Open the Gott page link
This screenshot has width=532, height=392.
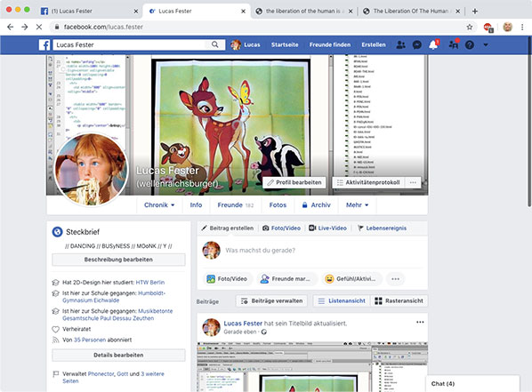click(123, 374)
